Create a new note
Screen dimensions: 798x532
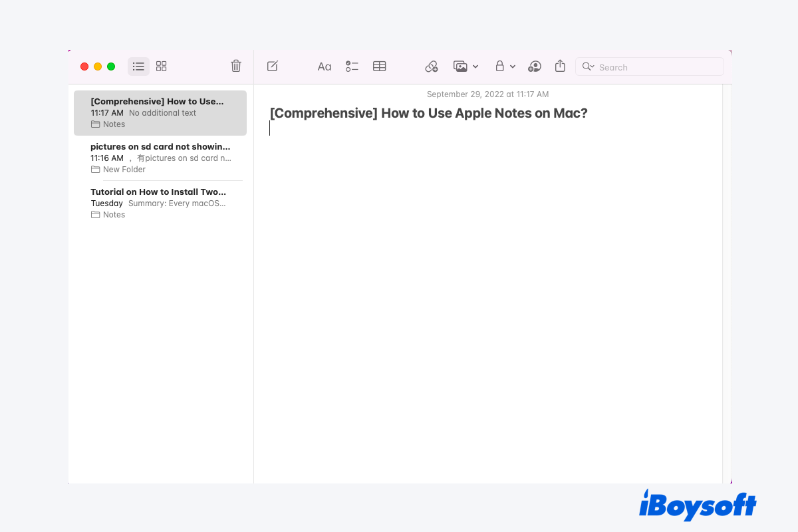click(x=272, y=66)
